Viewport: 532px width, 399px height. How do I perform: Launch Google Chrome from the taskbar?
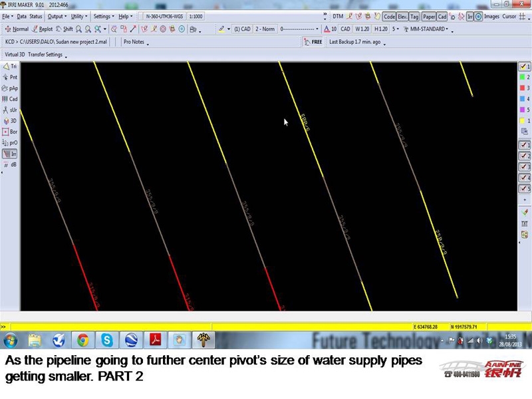(x=82, y=340)
